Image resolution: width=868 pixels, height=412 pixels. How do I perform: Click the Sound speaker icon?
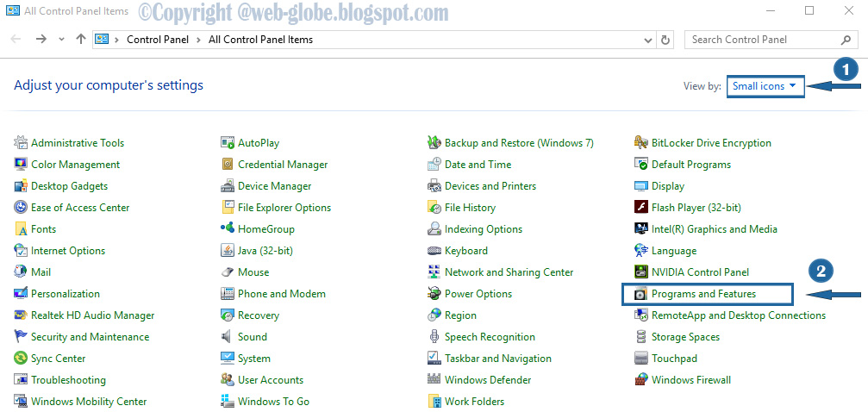(227, 337)
